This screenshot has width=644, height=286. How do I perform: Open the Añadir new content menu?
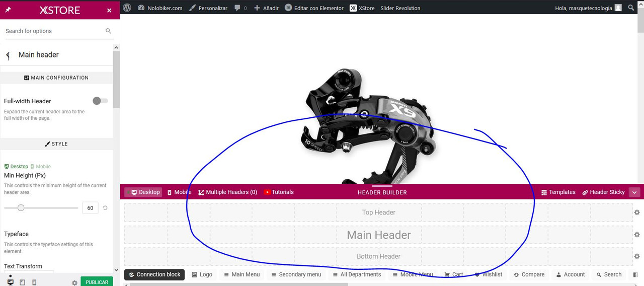pyautogui.click(x=266, y=8)
